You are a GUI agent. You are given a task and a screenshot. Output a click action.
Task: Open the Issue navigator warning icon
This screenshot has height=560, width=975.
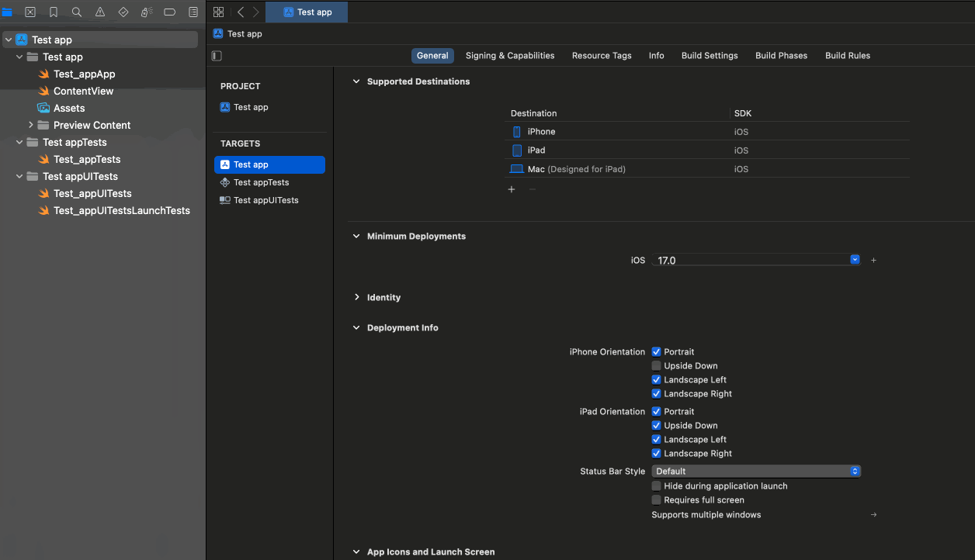[100, 12]
